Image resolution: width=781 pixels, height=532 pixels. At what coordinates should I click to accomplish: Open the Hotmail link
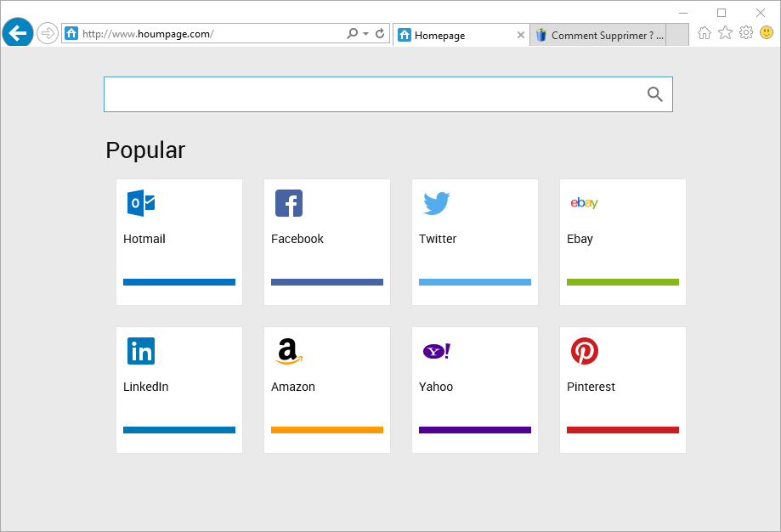[x=144, y=239]
